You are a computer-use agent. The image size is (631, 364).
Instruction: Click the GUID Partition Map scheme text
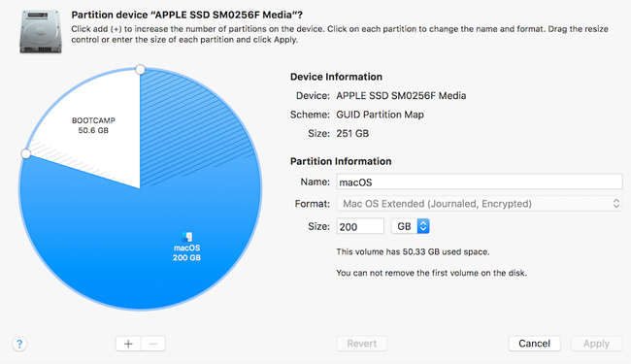pos(380,115)
